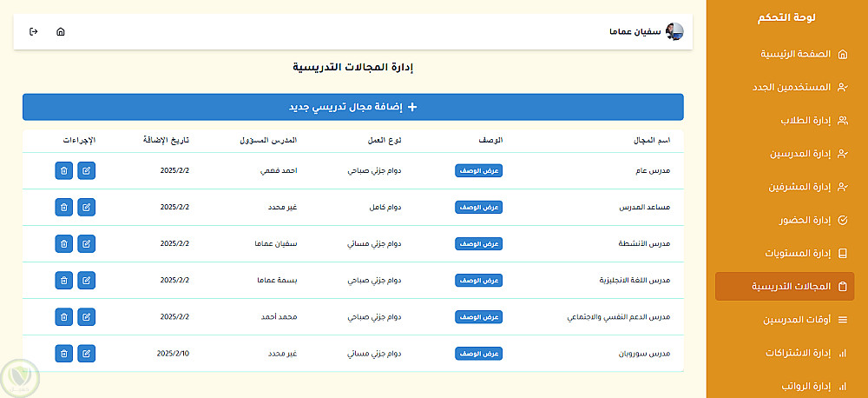Click the اسم المجال column header
868x398 pixels.
(x=652, y=141)
